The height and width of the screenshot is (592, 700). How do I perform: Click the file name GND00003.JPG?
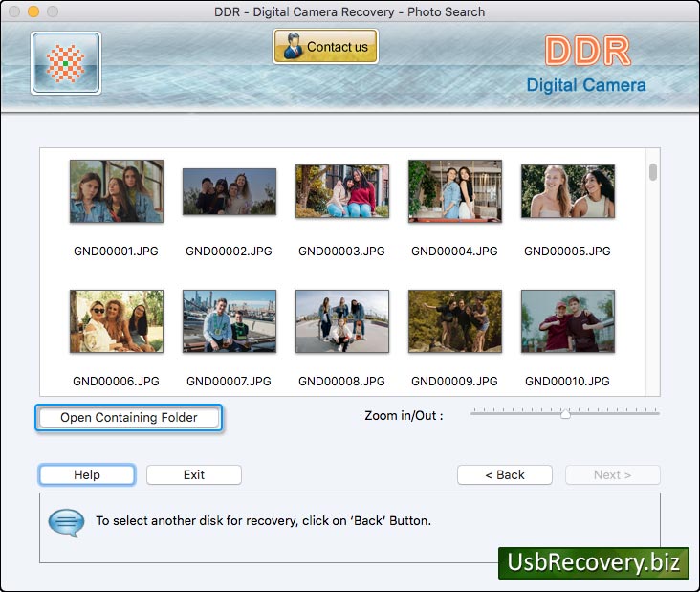point(342,251)
